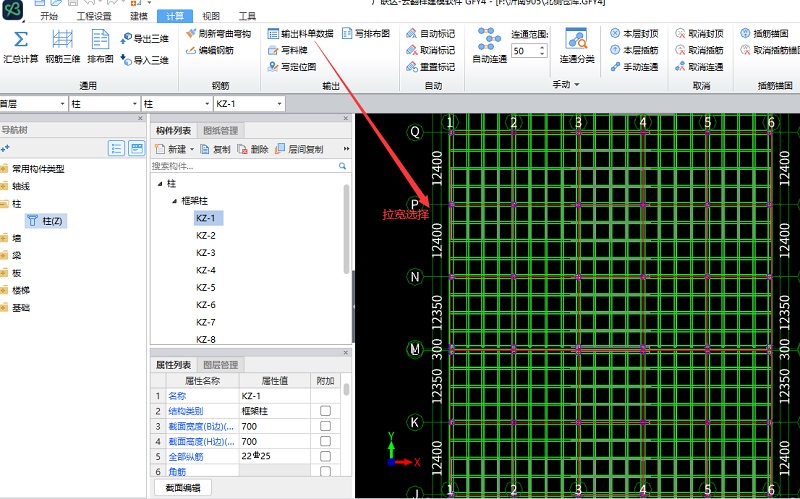Open the 工程设置 ribbon tab
Screen dimensions: 800x499
pos(94,16)
